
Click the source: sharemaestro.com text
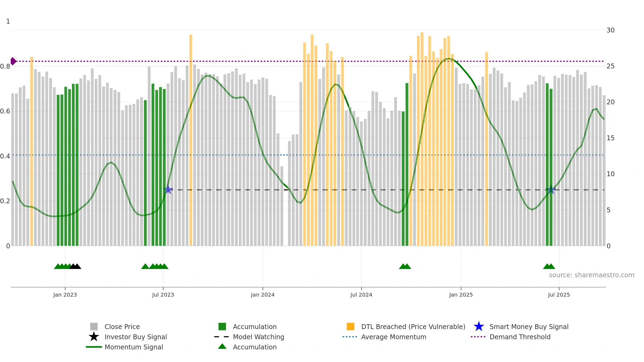tap(592, 275)
